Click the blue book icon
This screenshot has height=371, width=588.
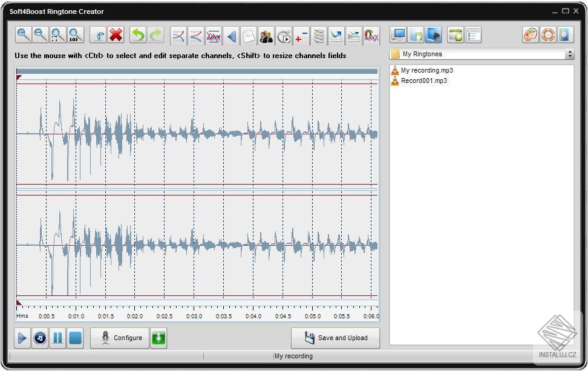(566, 35)
